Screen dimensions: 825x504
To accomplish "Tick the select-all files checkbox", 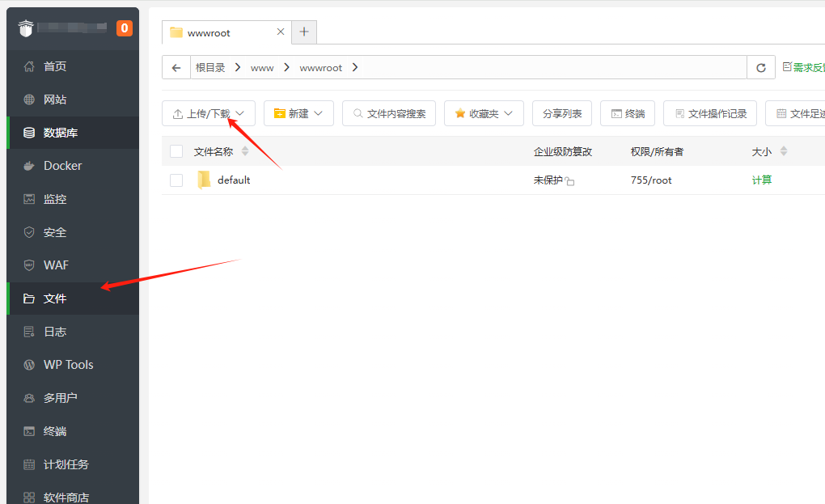I will click(x=176, y=151).
